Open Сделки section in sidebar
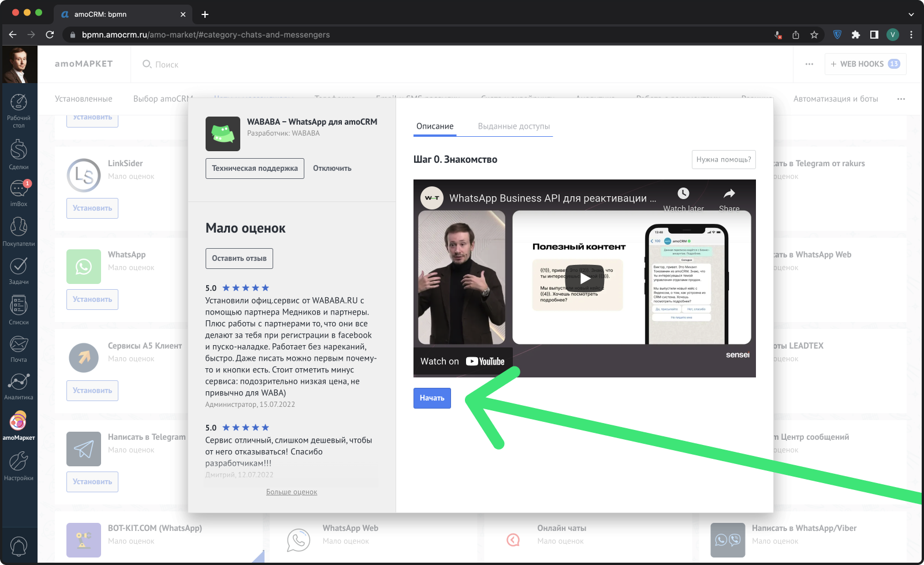This screenshot has width=924, height=565. tap(18, 155)
